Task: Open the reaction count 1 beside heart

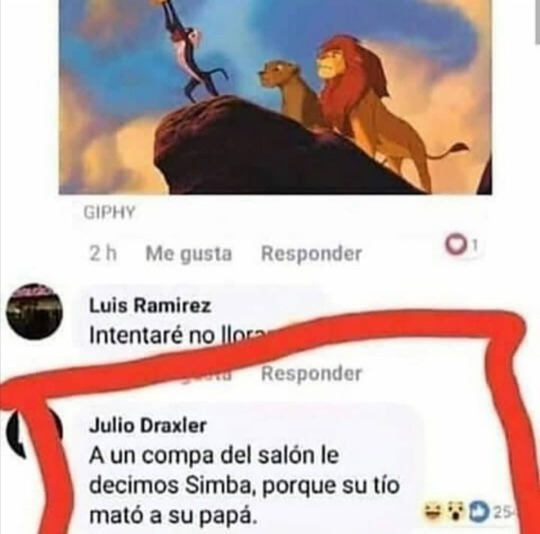Action: pyautogui.click(x=475, y=245)
